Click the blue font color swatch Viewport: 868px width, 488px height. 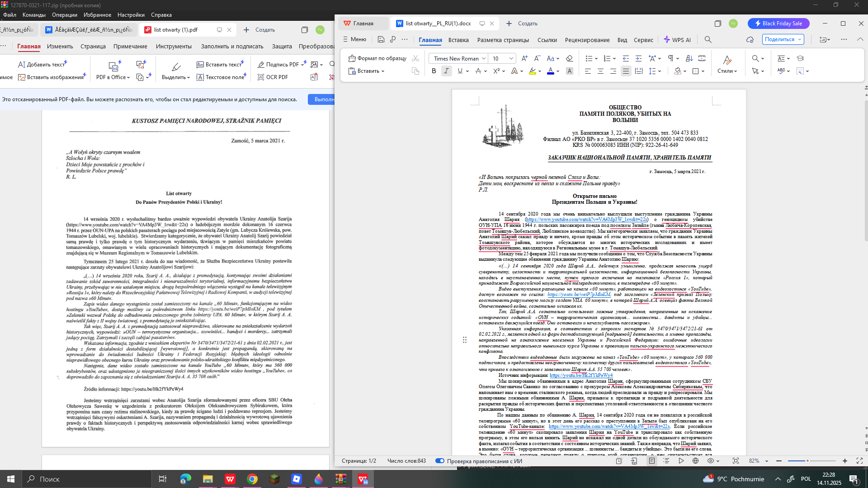pos(550,71)
